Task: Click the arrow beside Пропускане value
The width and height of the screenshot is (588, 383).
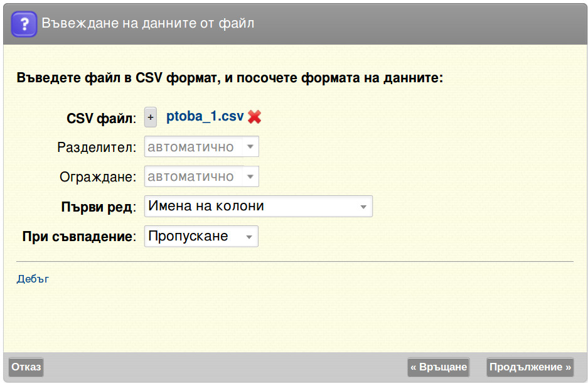Action: (249, 237)
